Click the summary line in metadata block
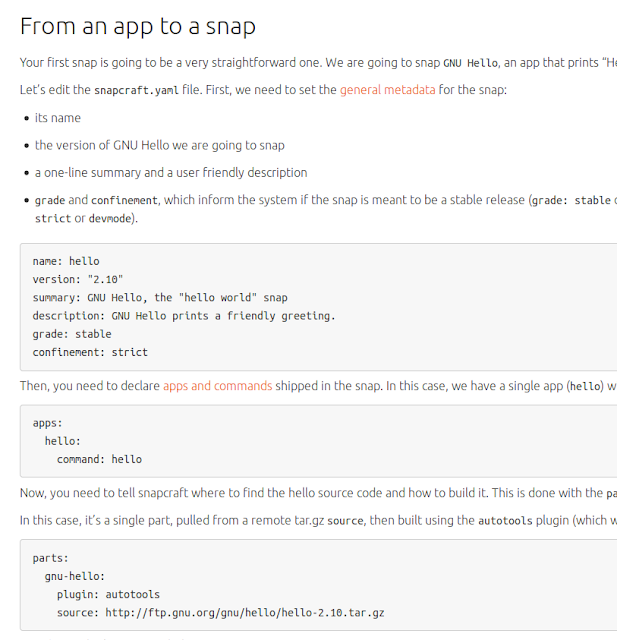Image resolution: width=617 pixels, height=640 pixels. click(x=160, y=298)
